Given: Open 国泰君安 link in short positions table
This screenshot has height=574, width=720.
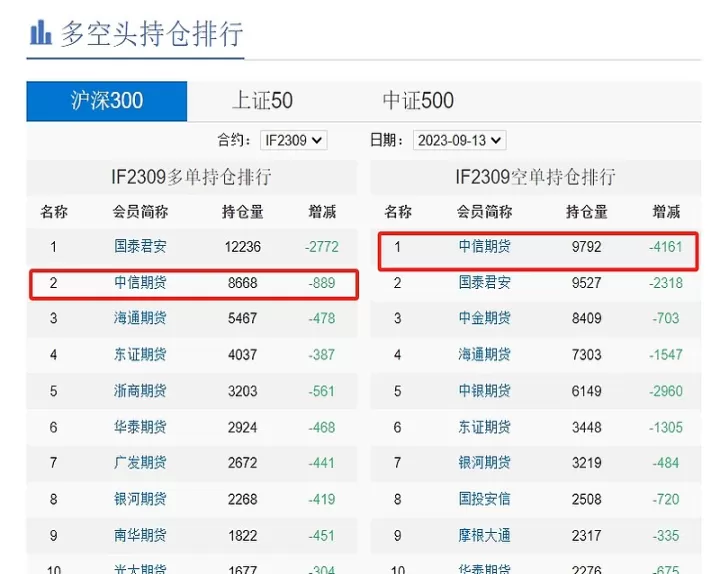Looking at the screenshot, I should [484, 282].
